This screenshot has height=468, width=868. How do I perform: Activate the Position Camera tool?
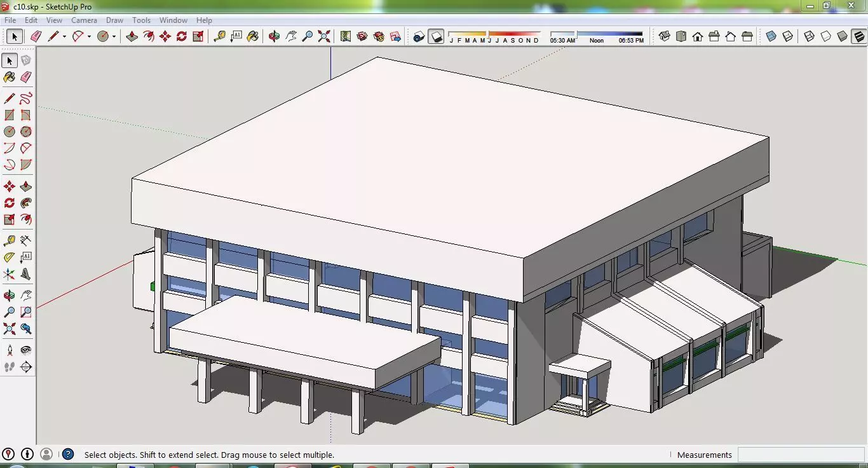pos(10,350)
